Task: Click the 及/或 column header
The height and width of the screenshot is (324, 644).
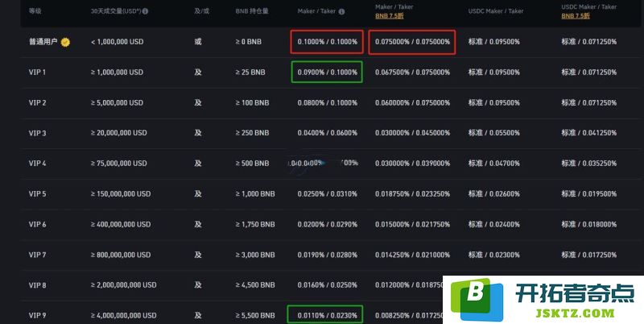Action: 202,11
